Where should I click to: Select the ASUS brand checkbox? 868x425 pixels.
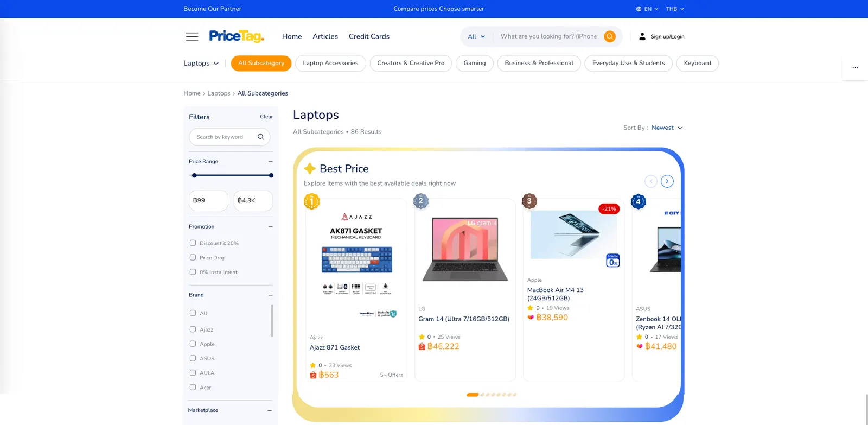click(193, 358)
